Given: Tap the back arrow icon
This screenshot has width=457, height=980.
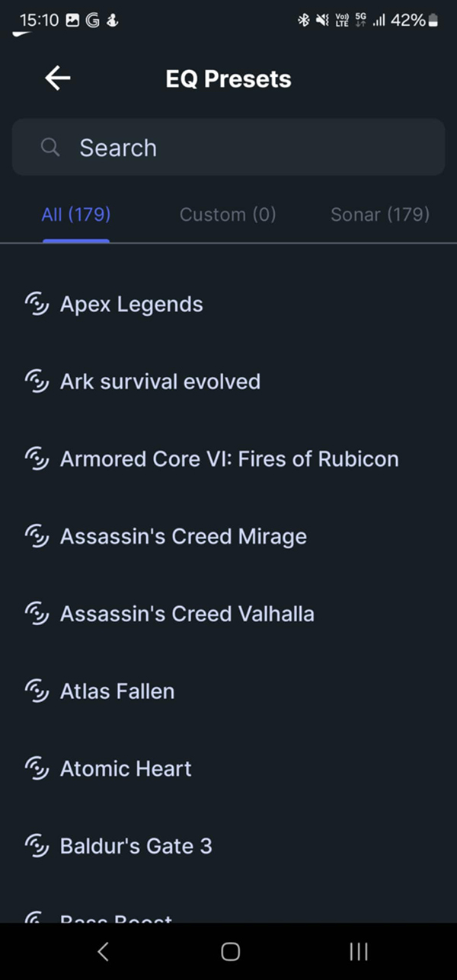Looking at the screenshot, I should tap(57, 78).
